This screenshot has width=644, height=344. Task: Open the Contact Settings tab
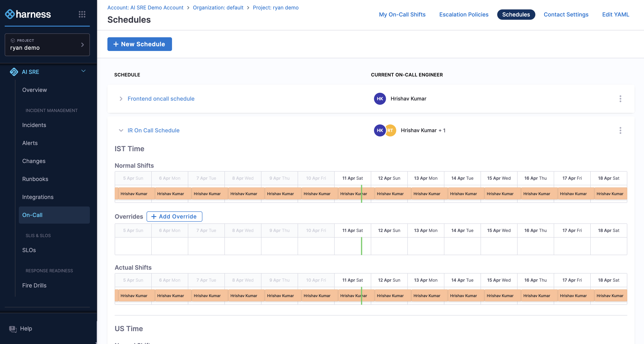point(566,15)
